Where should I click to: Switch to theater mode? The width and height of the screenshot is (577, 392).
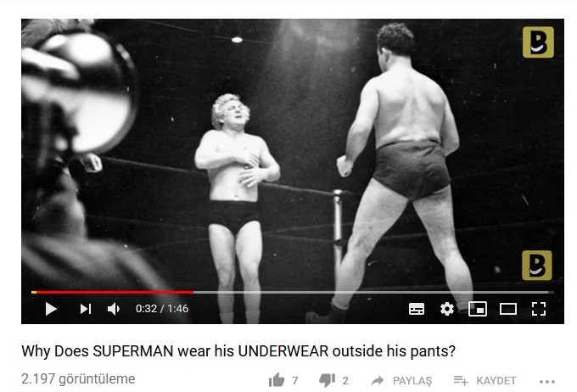[x=507, y=309]
